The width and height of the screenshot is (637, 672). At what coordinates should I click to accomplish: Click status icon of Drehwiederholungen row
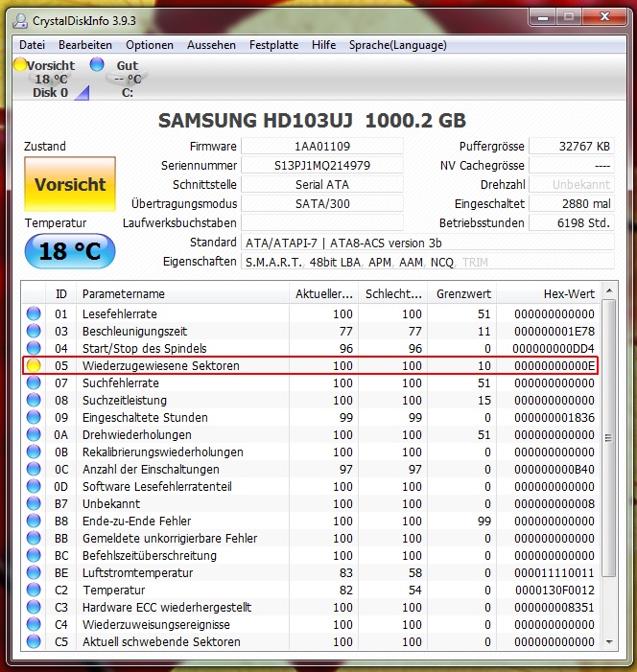click(x=34, y=434)
